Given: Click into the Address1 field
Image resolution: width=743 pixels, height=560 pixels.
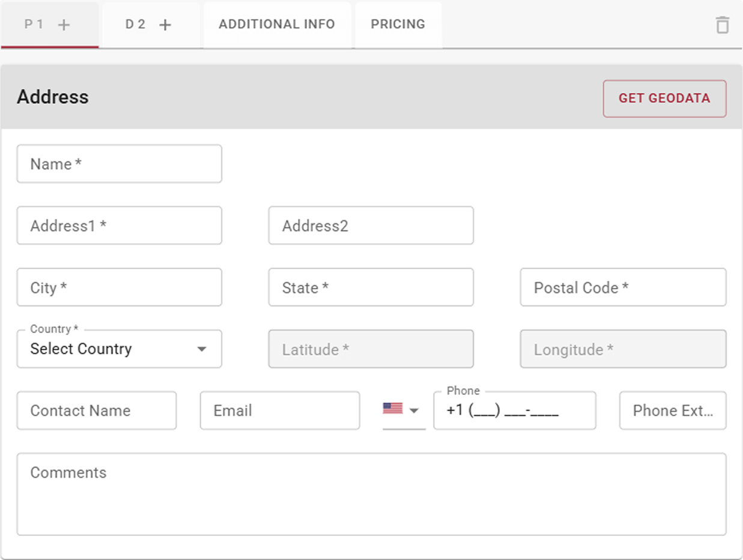Looking at the screenshot, I should point(119,226).
